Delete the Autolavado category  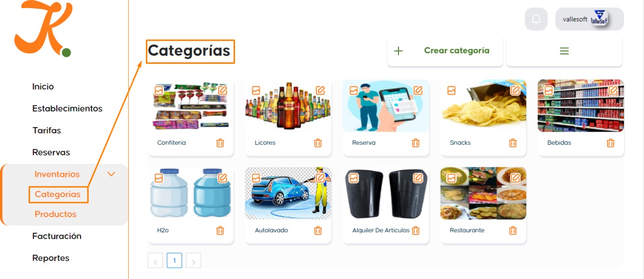coord(318,230)
